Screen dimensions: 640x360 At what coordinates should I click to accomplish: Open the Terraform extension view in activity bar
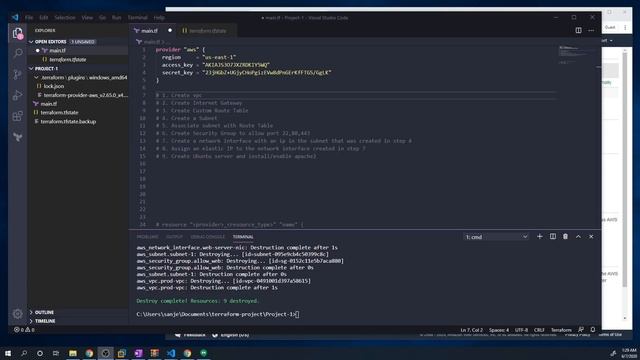pos(18,137)
